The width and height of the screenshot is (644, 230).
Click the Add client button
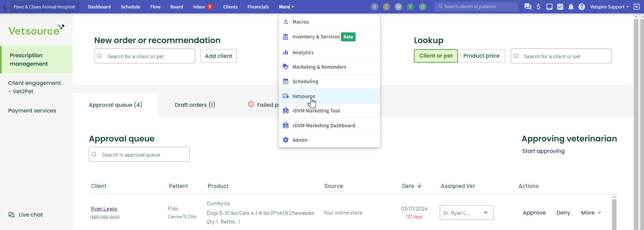tap(218, 56)
